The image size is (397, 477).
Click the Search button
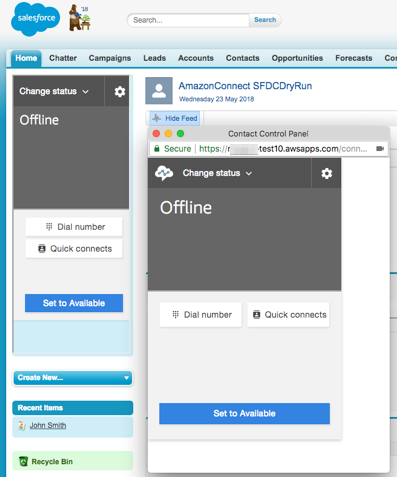tap(265, 20)
